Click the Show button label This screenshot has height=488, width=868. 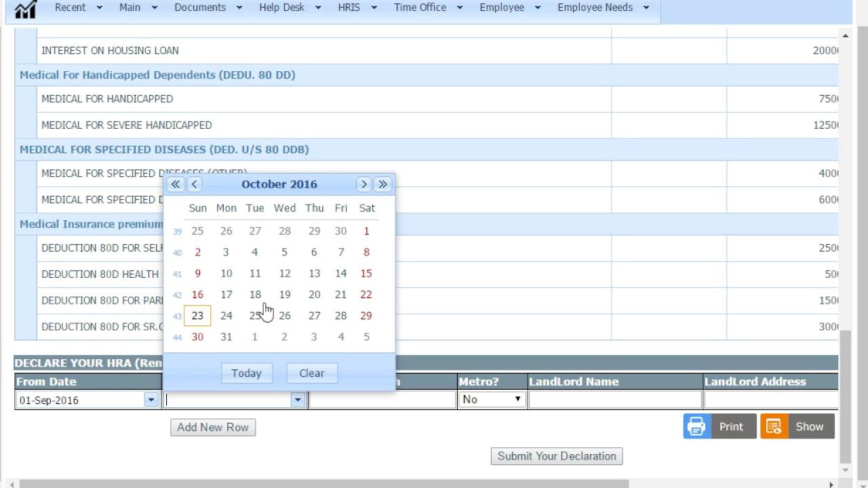pos(809,426)
